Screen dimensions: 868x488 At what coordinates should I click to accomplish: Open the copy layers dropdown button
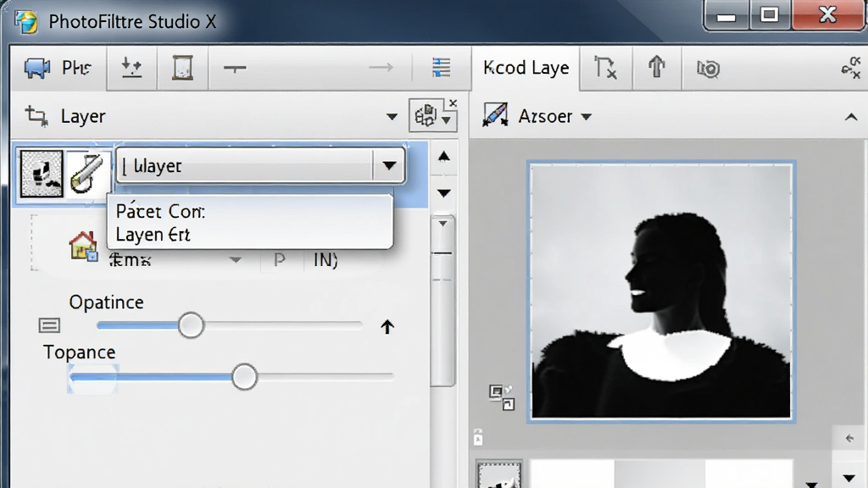coord(433,115)
